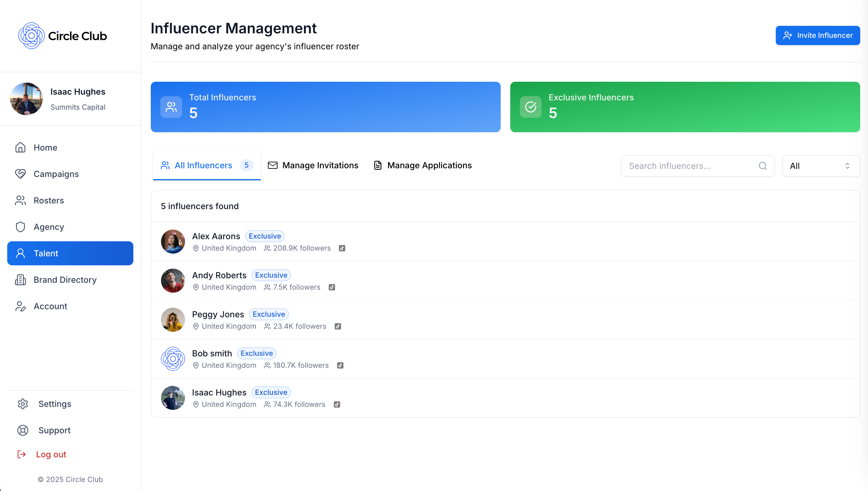Open the Account menu item
This screenshot has height=491, width=868.
pyautogui.click(x=50, y=306)
